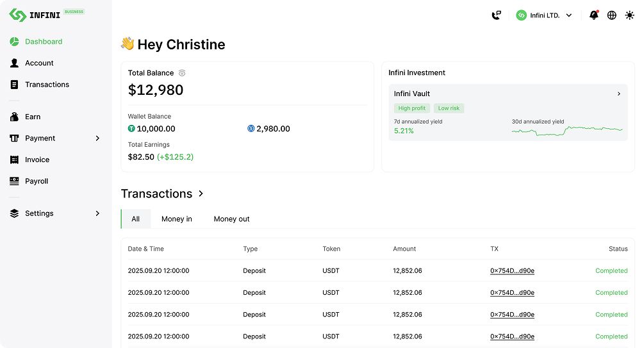Click the phone support icon in header
This screenshot has height=348, width=644.
pyautogui.click(x=496, y=15)
